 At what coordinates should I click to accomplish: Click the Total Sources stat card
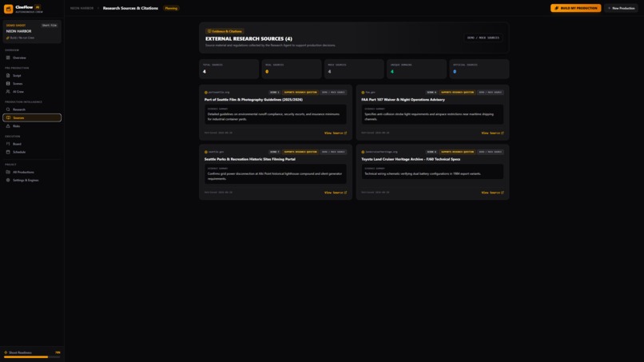pos(229,69)
